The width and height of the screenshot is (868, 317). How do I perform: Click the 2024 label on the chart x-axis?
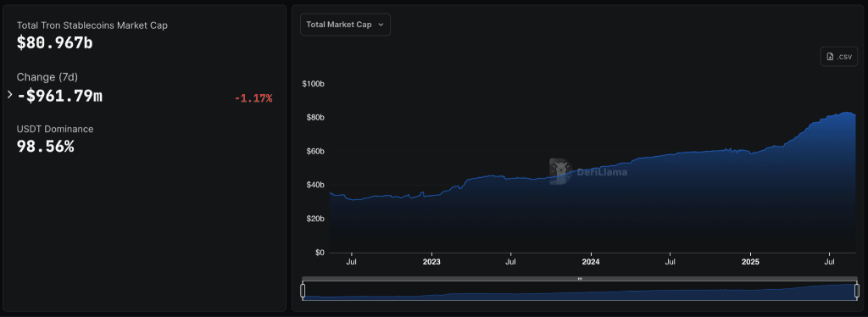tap(591, 262)
